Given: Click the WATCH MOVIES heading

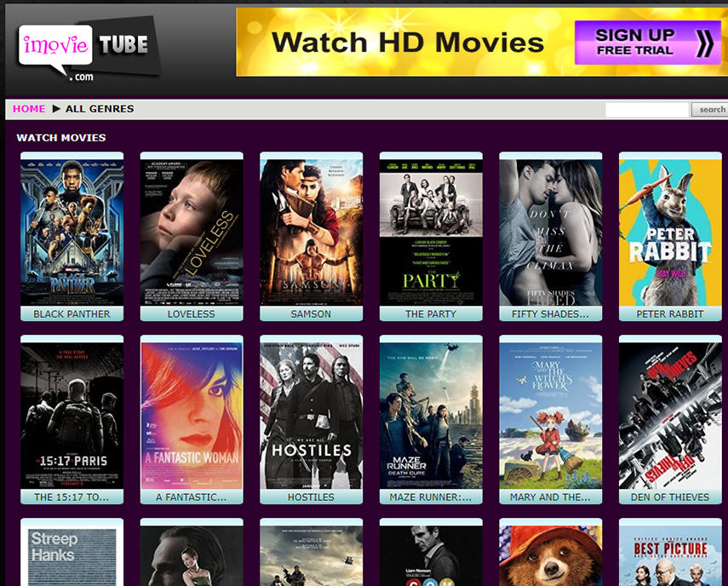Looking at the screenshot, I should click(x=61, y=137).
